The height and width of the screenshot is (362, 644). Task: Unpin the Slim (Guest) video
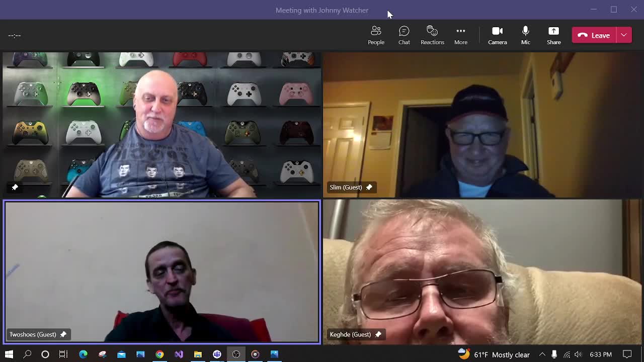[369, 188]
